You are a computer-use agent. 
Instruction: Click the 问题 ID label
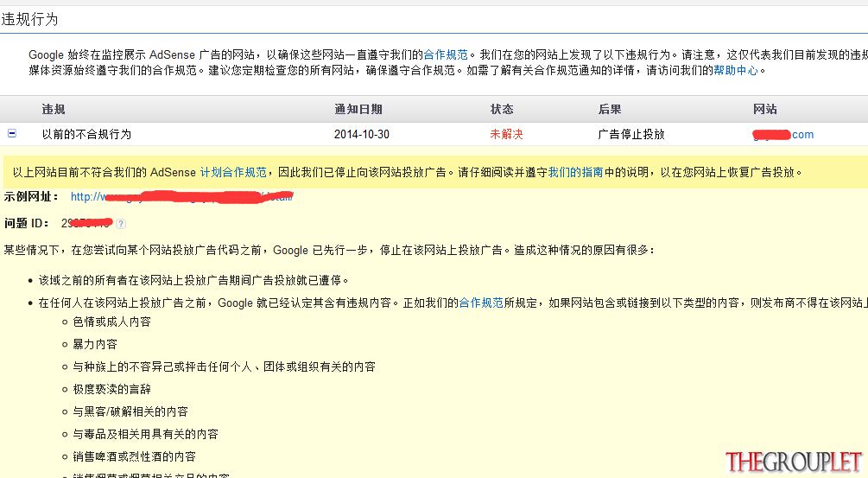click(26, 223)
